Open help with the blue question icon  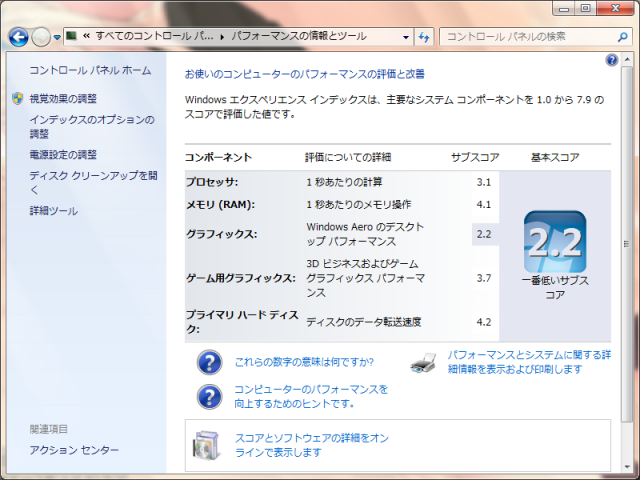[611, 60]
